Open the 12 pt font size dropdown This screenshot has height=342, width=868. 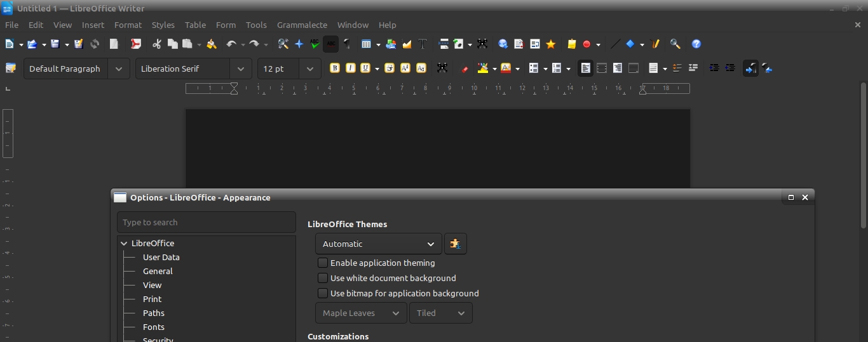pos(309,69)
